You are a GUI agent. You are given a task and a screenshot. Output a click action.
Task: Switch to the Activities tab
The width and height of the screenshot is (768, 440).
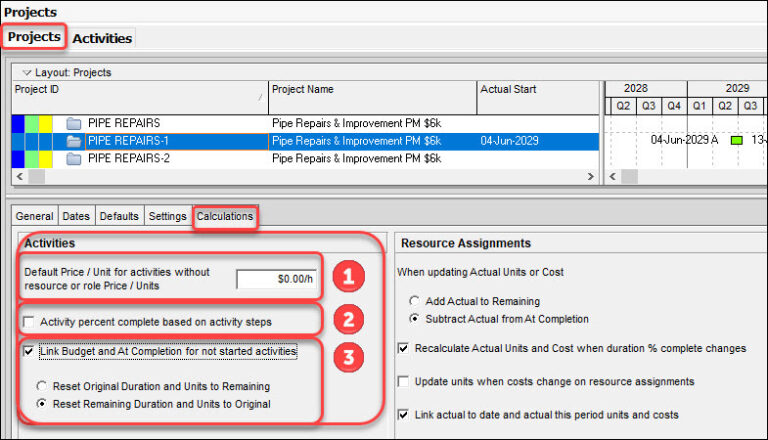[102, 38]
